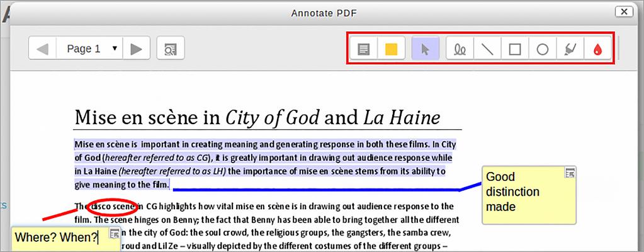Select the comment tool icon
Screen dimensions: 644x252
pyautogui.click(x=363, y=49)
